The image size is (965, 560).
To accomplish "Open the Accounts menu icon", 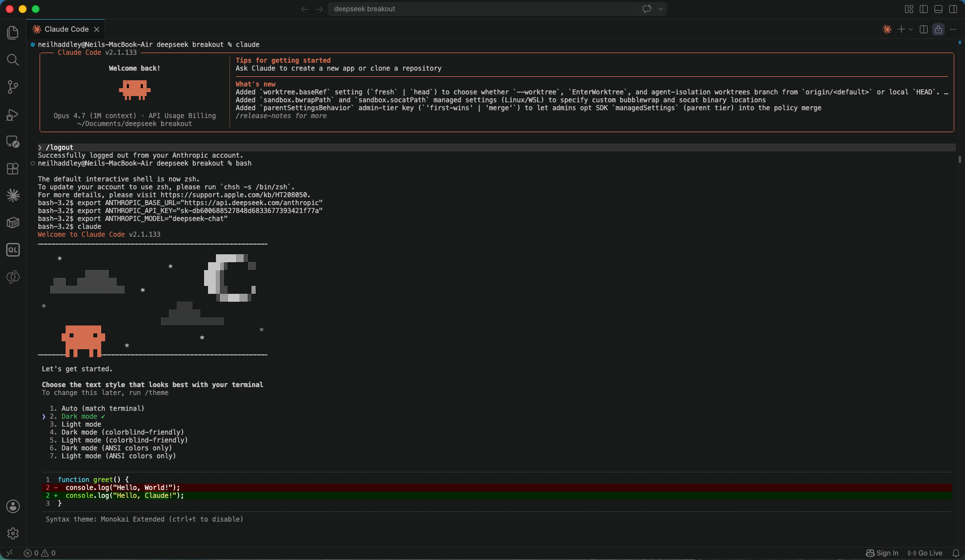I will [12, 506].
